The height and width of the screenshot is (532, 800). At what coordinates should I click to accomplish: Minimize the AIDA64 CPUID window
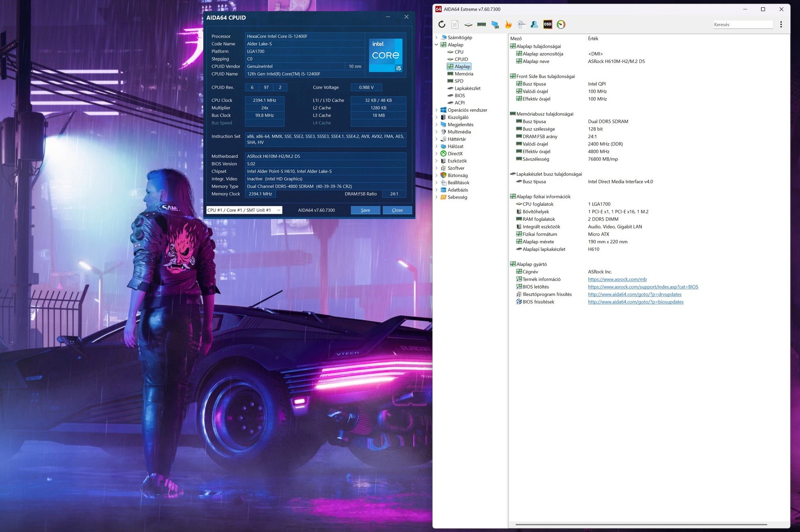pyautogui.click(x=388, y=17)
